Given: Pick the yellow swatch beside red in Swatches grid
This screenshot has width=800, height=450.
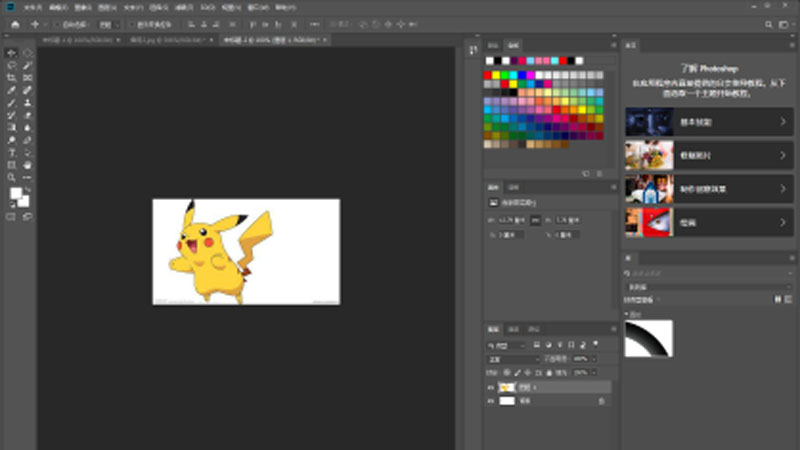Looking at the screenshot, I should [x=496, y=75].
